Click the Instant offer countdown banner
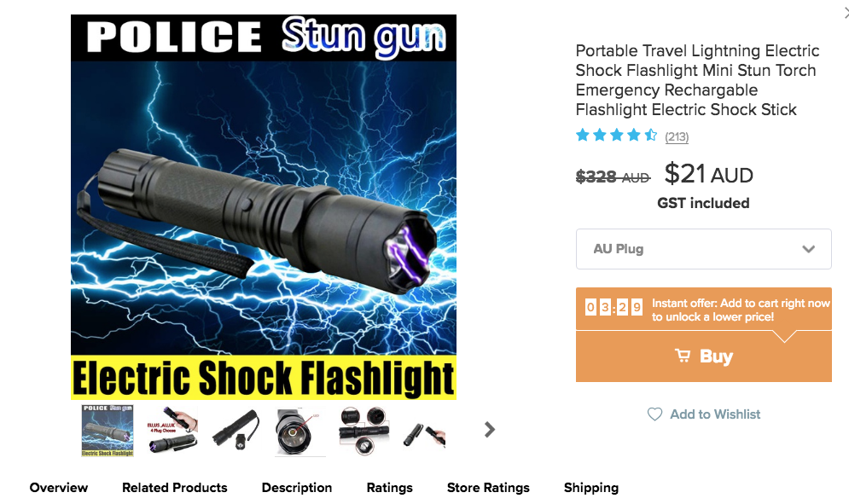Screen dimensions: 849x504 click(703, 309)
